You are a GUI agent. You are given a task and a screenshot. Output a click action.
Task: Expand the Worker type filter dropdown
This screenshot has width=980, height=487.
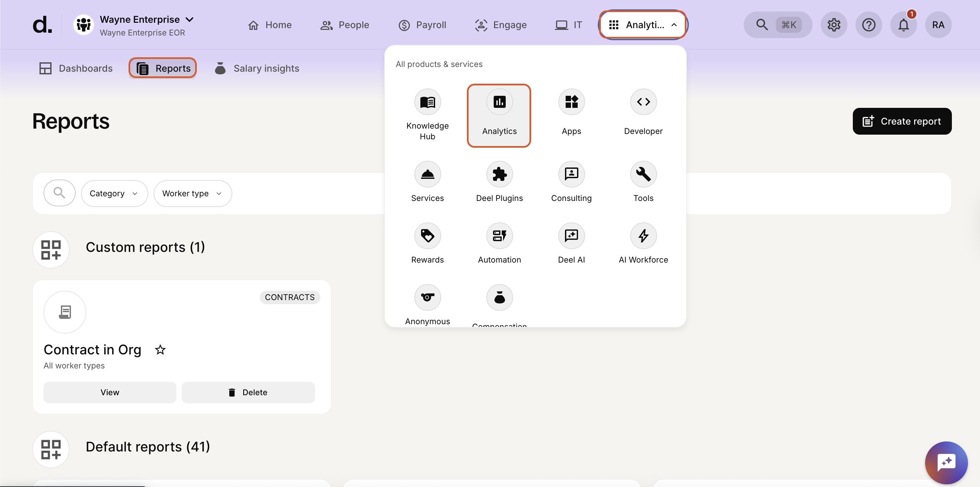192,194
